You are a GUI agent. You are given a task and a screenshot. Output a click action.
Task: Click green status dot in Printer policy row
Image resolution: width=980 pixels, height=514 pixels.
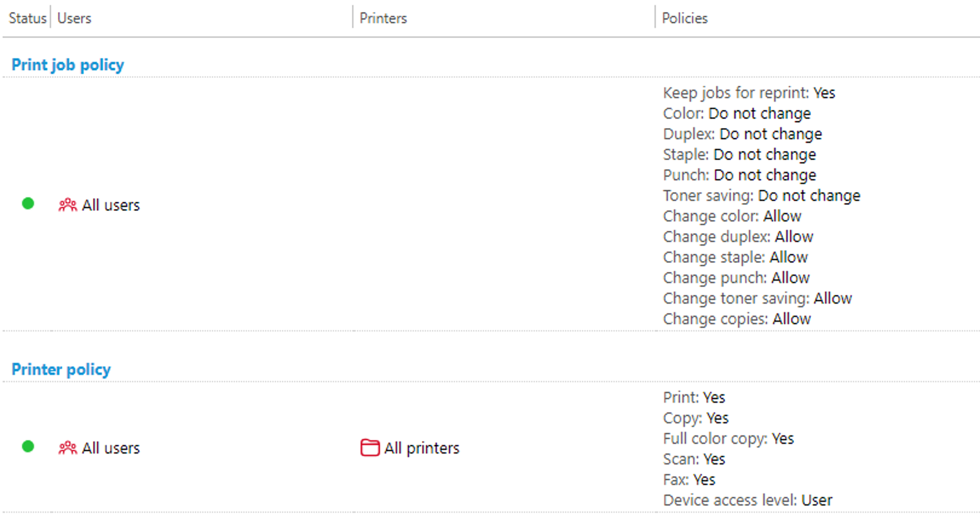(x=28, y=447)
